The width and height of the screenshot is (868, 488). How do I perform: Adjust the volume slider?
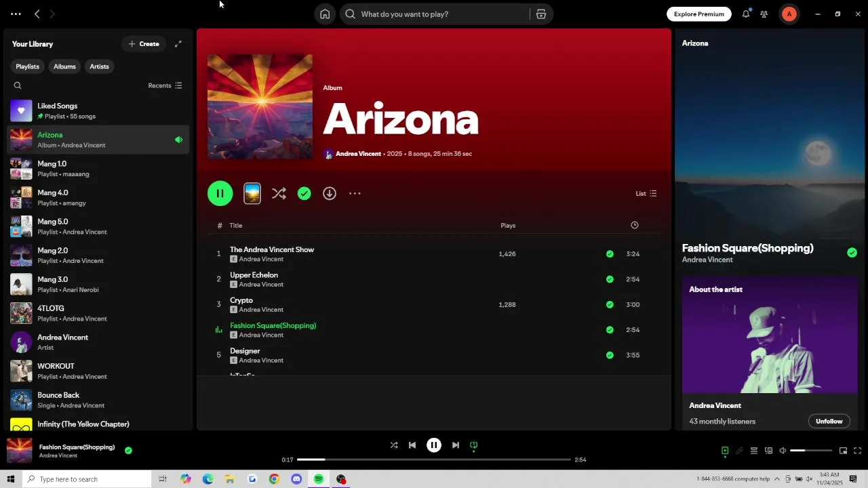click(x=811, y=451)
